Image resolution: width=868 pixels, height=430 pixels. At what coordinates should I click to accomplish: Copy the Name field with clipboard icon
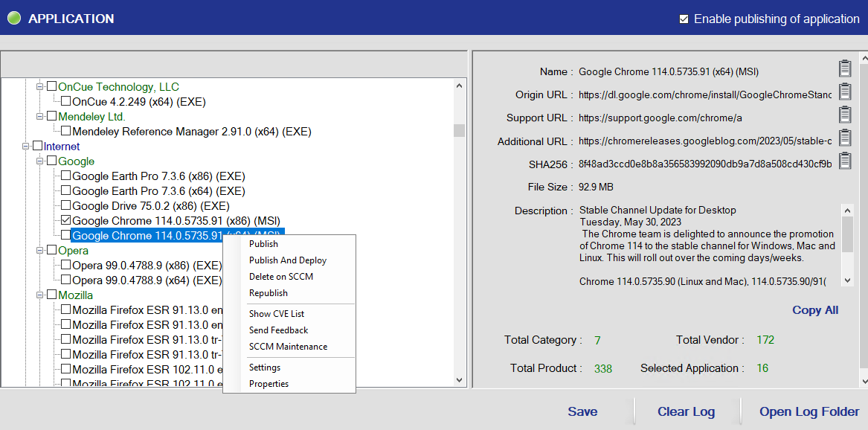click(844, 69)
